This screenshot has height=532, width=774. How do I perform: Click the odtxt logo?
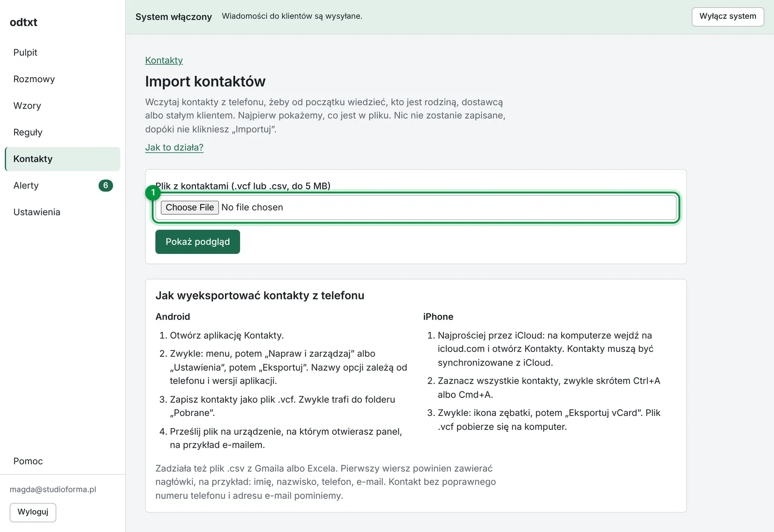click(x=23, y=22)
